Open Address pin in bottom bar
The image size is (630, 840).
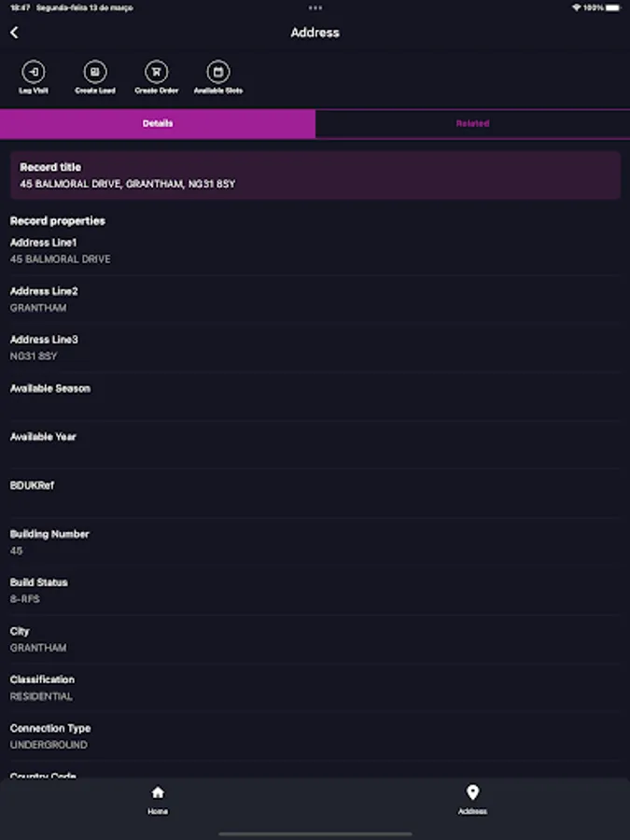pyautogui.click(x=472, y=799)
